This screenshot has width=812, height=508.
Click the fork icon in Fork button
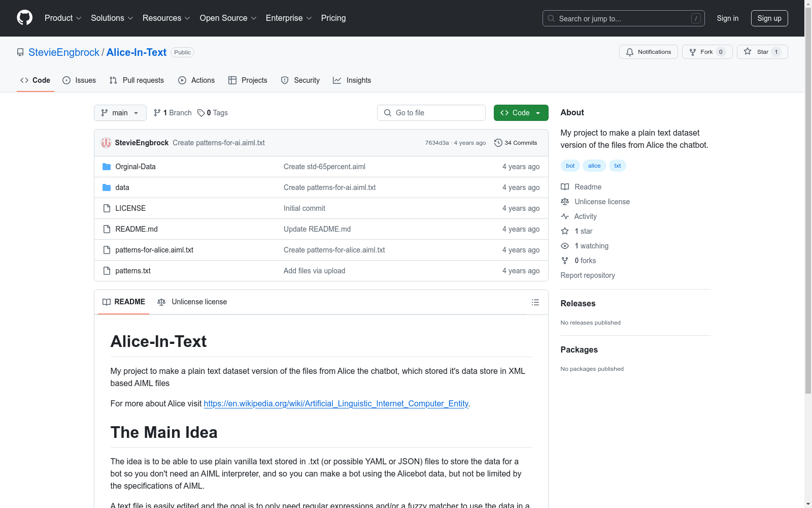pos(693,52)
